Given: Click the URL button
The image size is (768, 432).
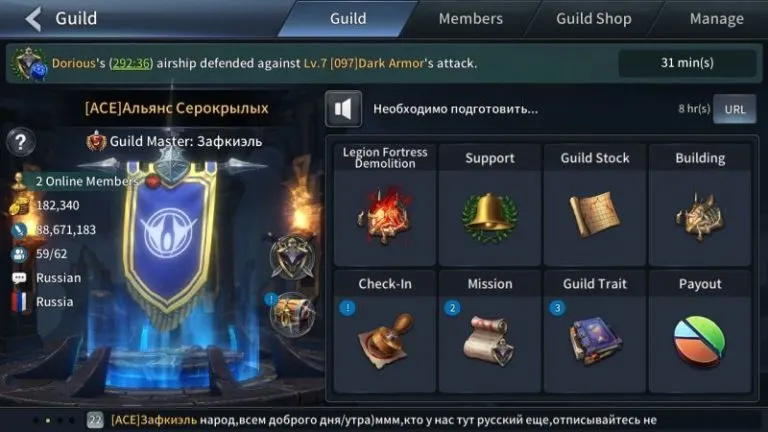Looking at the screenshot, I should tap(735, 109).
